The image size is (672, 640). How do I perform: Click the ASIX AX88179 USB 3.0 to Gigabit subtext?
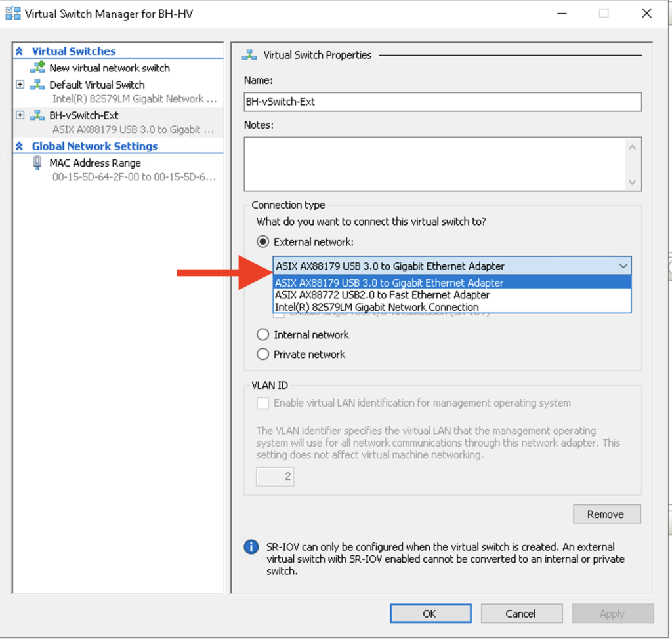click(x=133, y=129)
